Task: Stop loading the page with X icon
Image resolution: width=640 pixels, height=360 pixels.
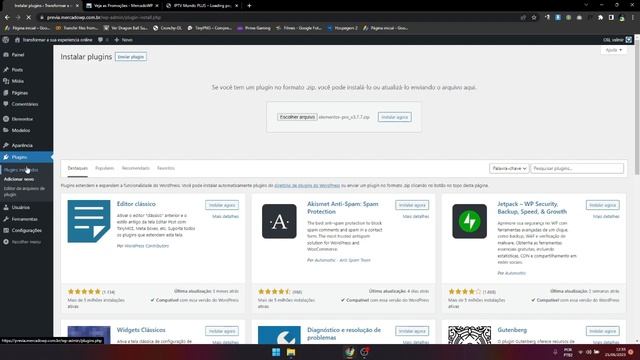Action: (29, 18)
